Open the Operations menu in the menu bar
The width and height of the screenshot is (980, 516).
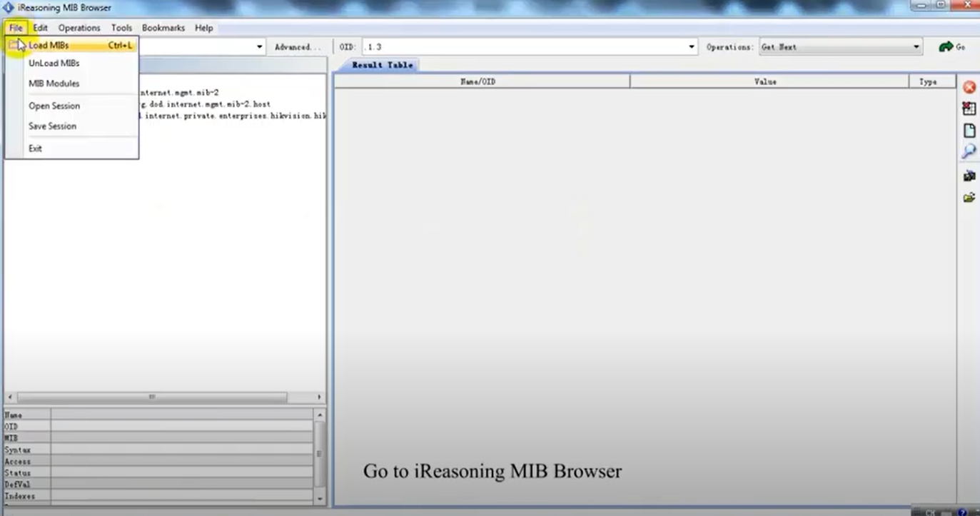click(79, 28)
